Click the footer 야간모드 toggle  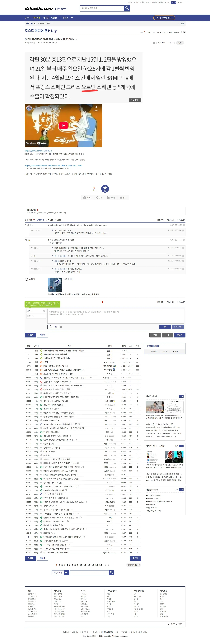[171, 624]
